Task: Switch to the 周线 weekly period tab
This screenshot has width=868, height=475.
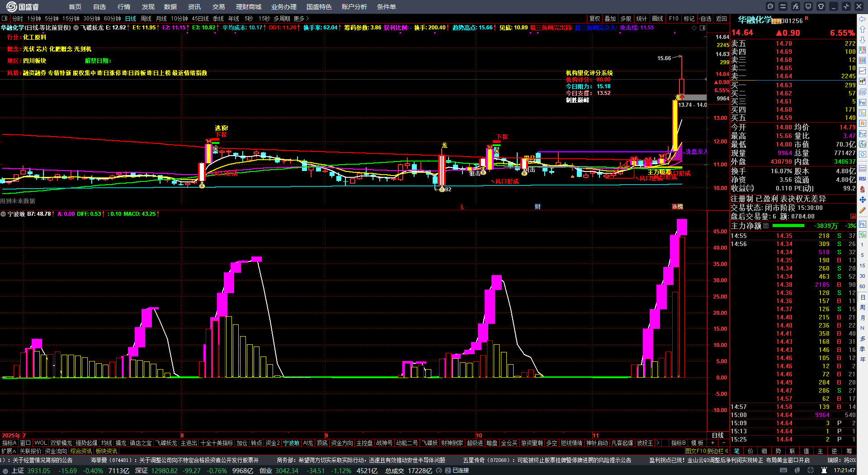Action: pos(146,19)
